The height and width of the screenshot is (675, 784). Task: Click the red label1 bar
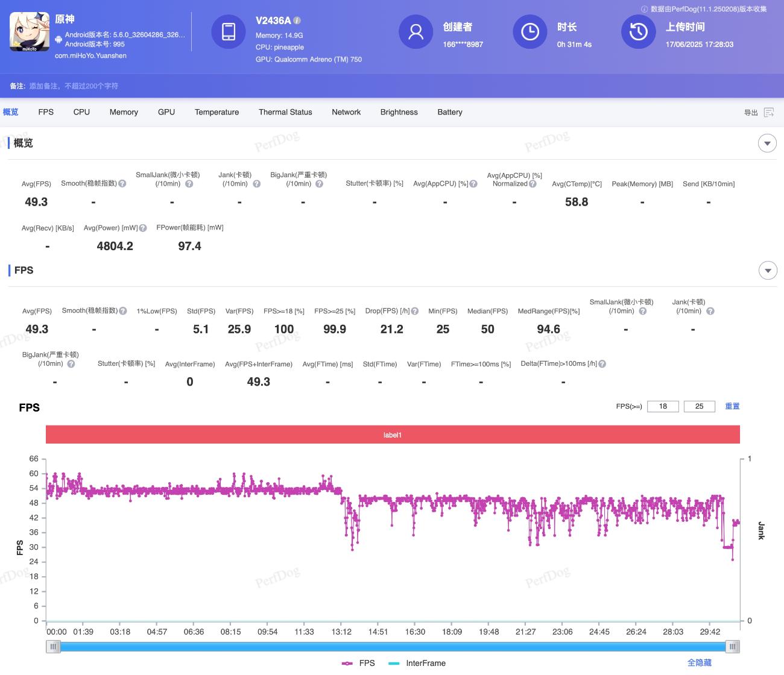coord(393,435)
